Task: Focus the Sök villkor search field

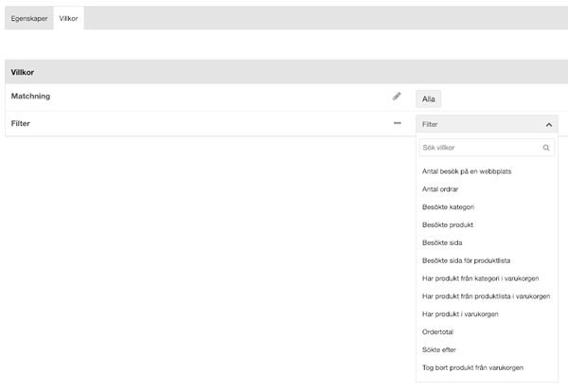Action: pyautogui.click(x=487, y=148)
